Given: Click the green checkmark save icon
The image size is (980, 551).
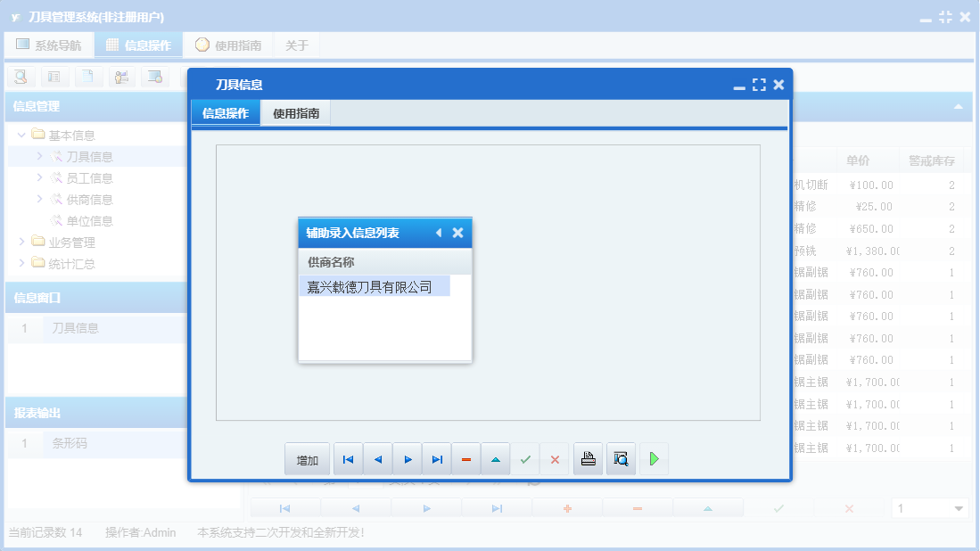Looking at the screenshot, I should (525, 460).
